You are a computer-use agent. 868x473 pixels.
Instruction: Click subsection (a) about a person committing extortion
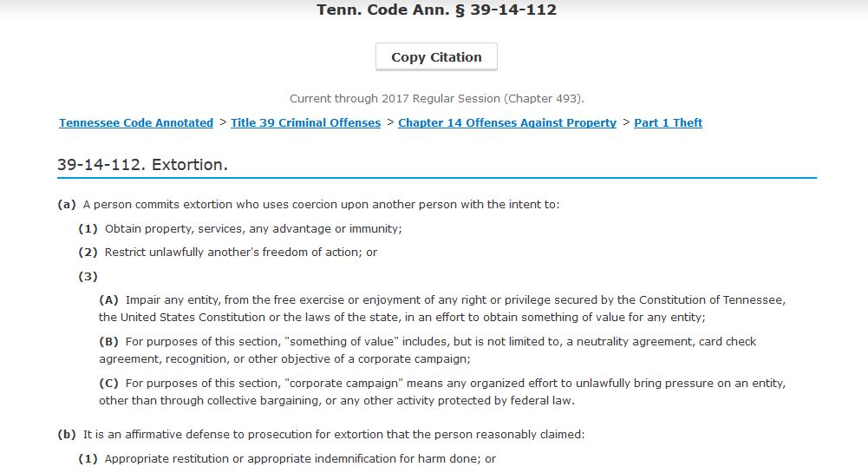point(321,205)
